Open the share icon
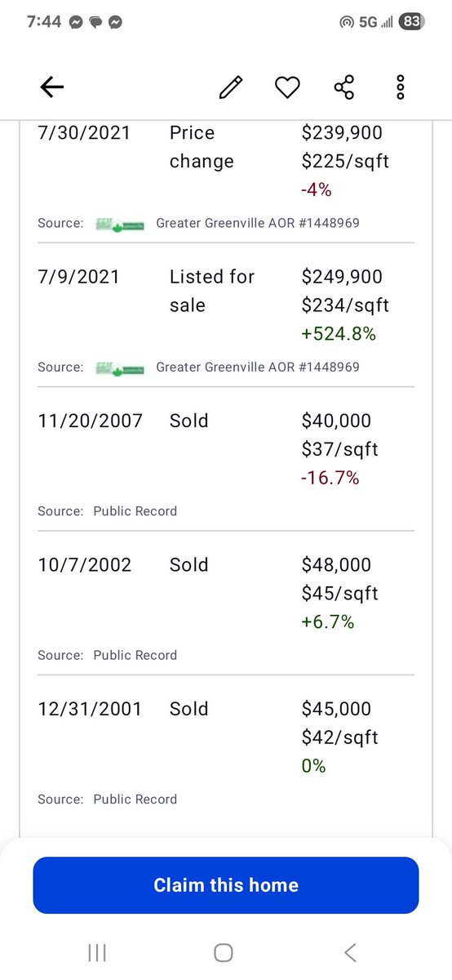This screenshot has width=452, height=980. 343,87
